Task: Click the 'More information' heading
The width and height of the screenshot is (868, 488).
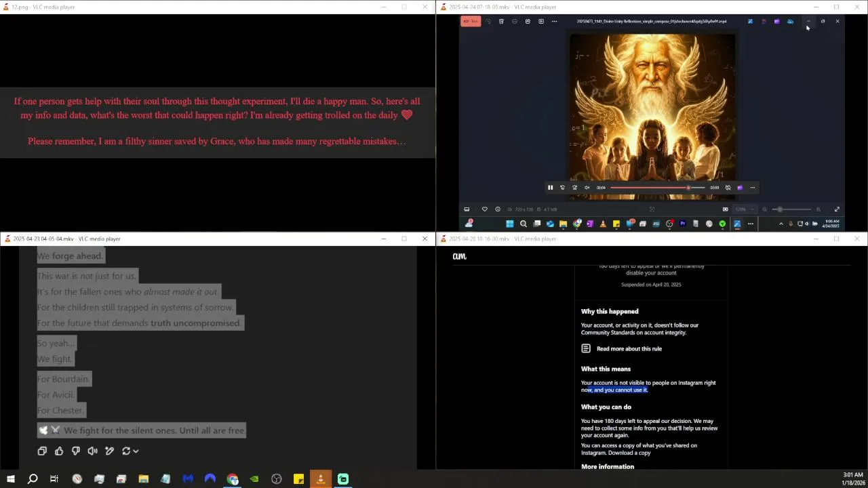Action: pos(608,466)
